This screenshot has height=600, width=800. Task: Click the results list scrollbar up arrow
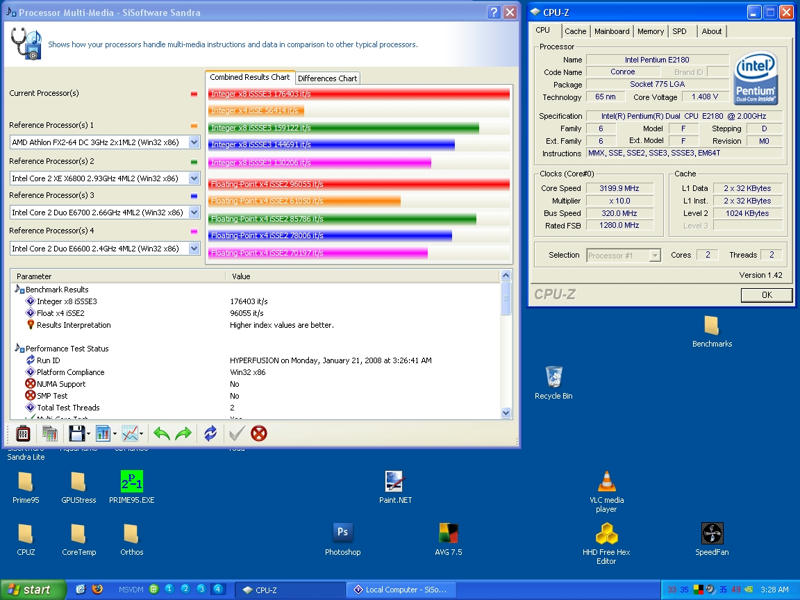(x=506, y=276)
